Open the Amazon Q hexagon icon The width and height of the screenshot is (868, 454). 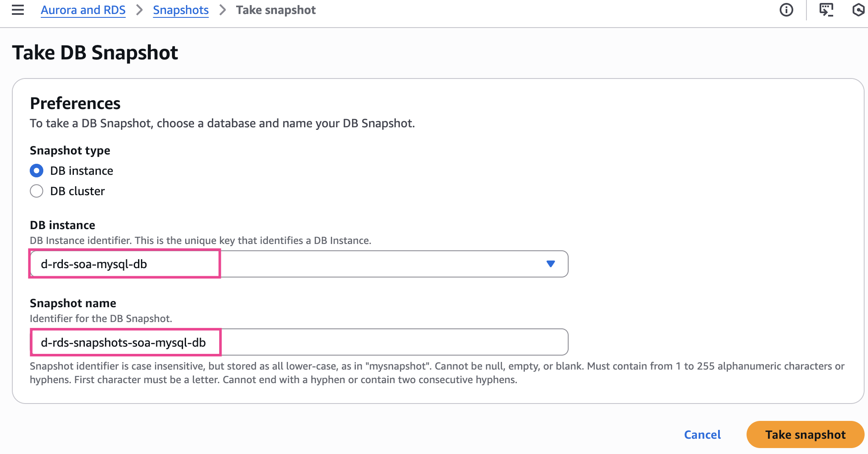tap(859, 10)
